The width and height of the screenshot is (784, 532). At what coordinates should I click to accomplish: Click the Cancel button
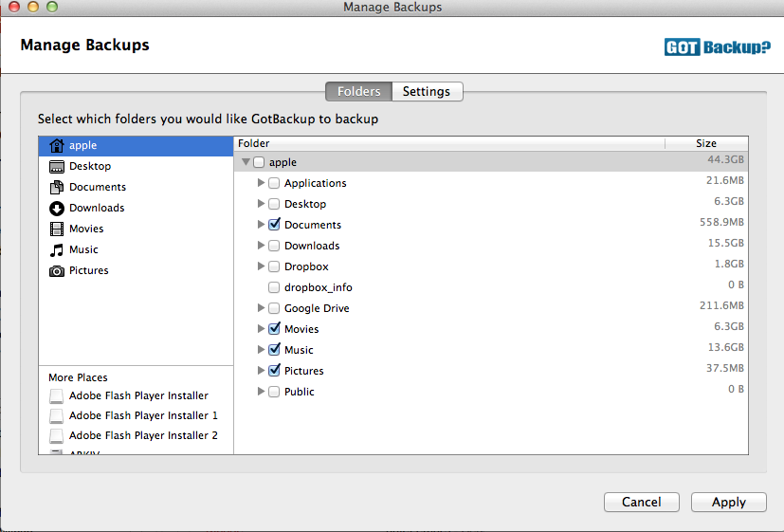pyautogui.click(x=642, y=503)
